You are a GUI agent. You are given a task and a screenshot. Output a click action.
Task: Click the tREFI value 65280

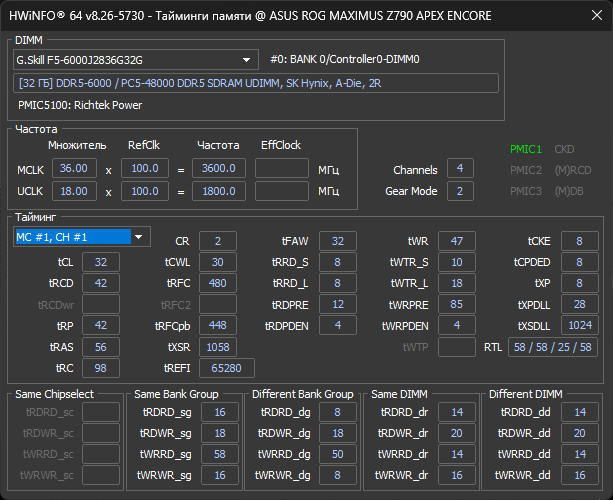pyautogui.click(x=227, y=368)
